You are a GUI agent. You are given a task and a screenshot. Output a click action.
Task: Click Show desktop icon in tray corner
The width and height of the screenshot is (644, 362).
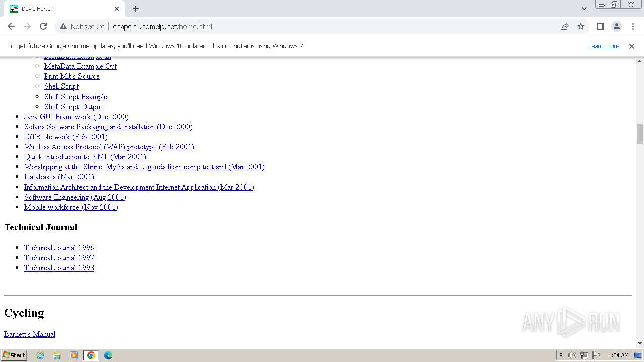click(x=638, y=355)
